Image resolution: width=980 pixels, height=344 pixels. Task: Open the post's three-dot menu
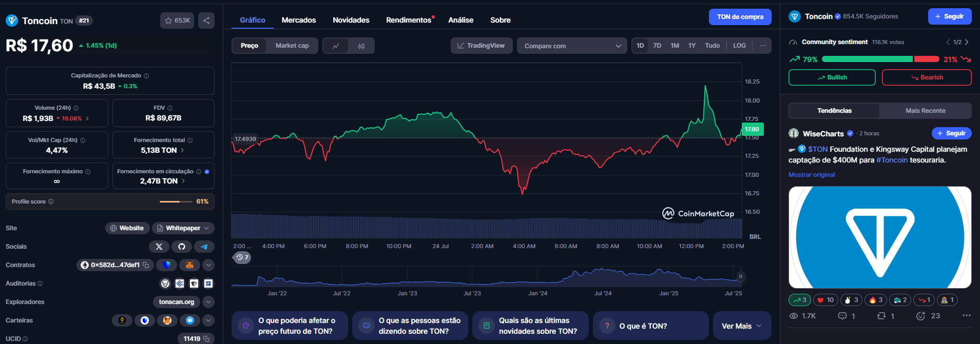coord(967,315)
